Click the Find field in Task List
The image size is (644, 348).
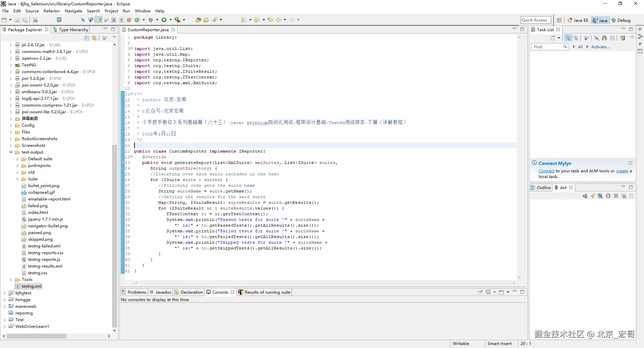(x=549, y=47)
